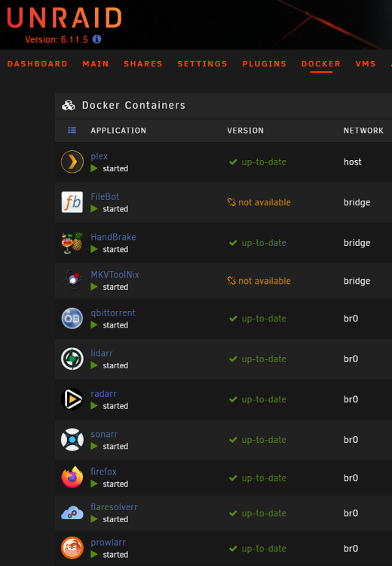This screenshot has width=392, height=566.
Task: Click the green play icon under lidarr
Action: pyautogui.click(x=94, y=366)
